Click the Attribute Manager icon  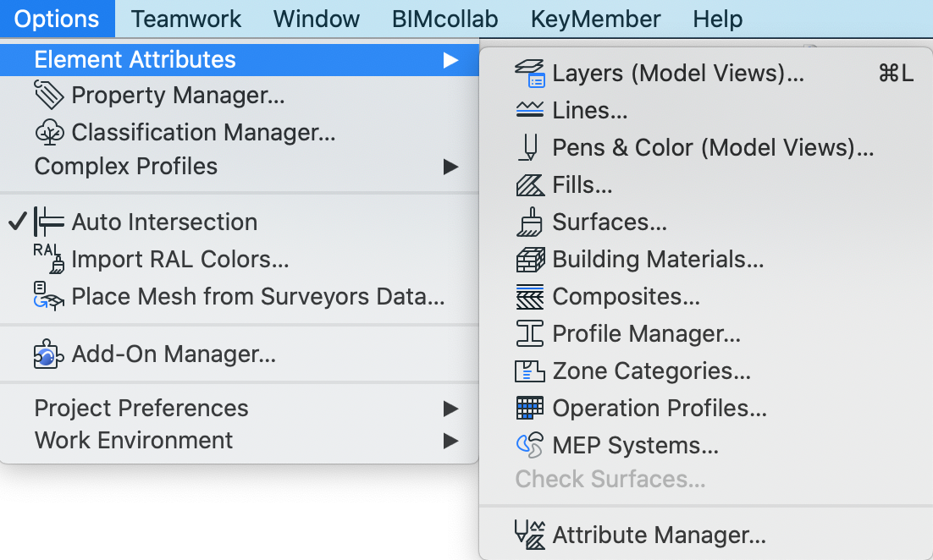pos(529,535)
